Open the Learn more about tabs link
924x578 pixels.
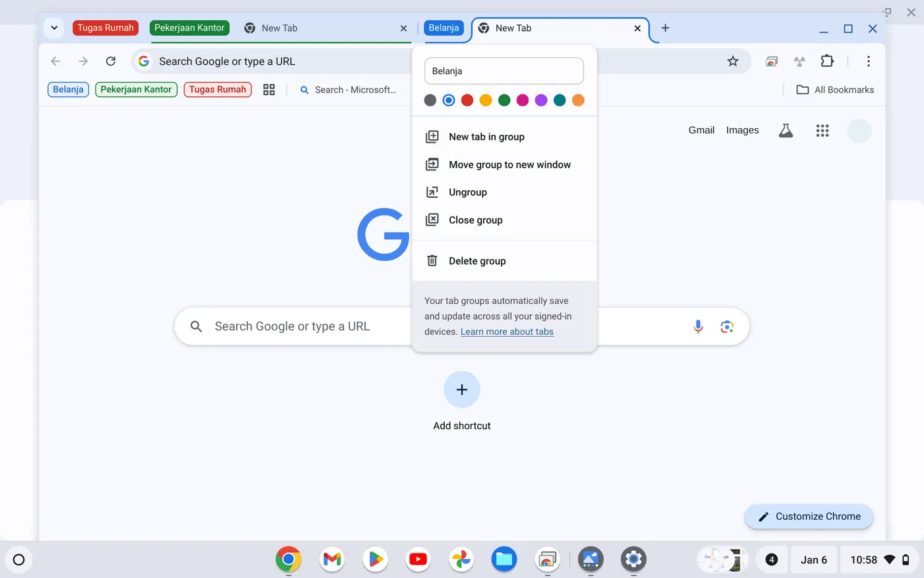click(507, 332)
